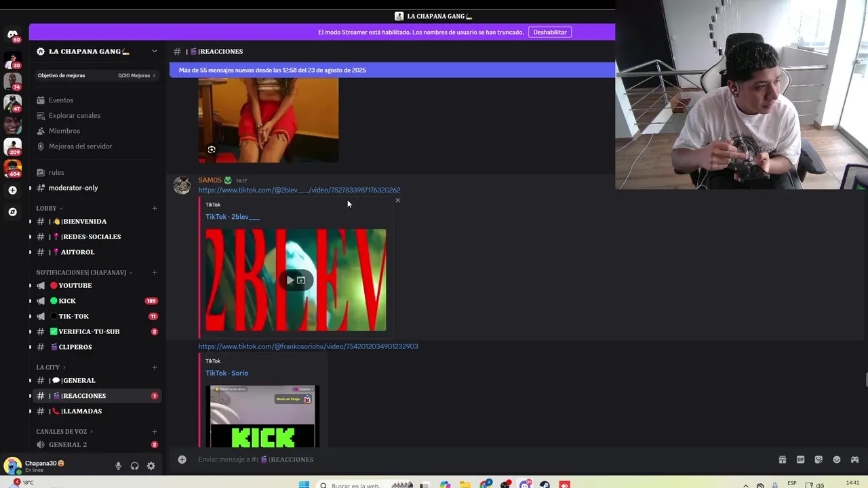Viewport: 868px width, 488px height.
Task: Open Windows Start button
Action: coord(304,485)
